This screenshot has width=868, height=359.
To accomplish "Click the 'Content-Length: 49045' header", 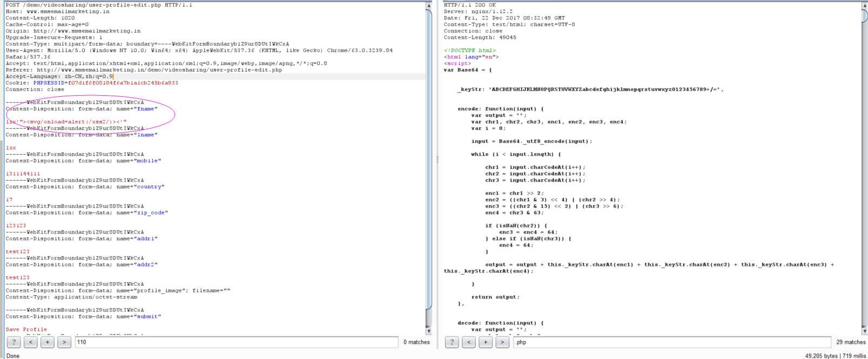I will (x=480, y=37).
